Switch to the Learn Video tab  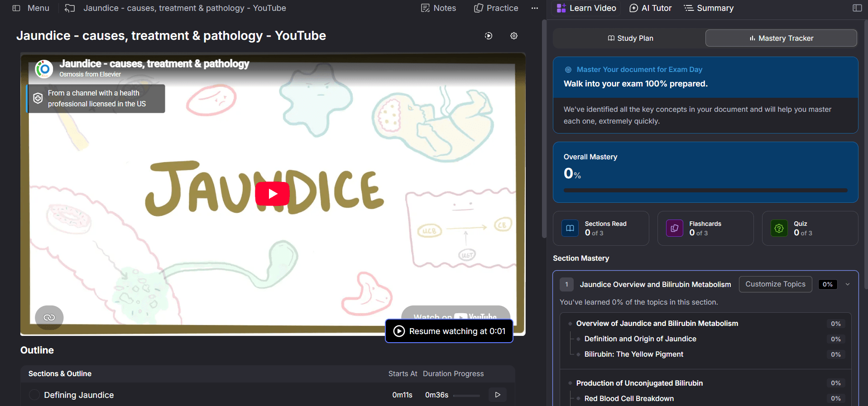click(586, 8)
